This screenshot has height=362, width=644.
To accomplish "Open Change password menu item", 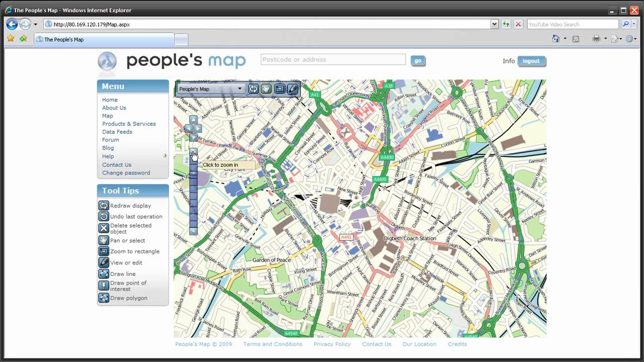I will pos(126,172).
